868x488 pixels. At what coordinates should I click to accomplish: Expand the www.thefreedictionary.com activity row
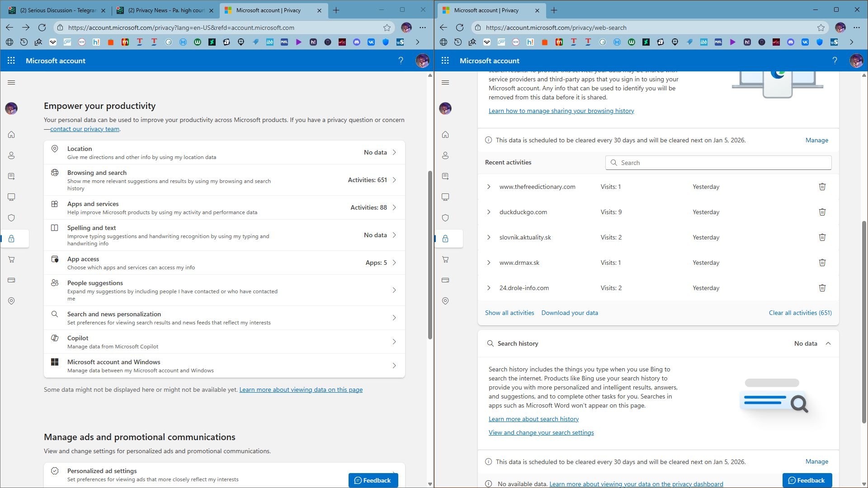[489, 187]
